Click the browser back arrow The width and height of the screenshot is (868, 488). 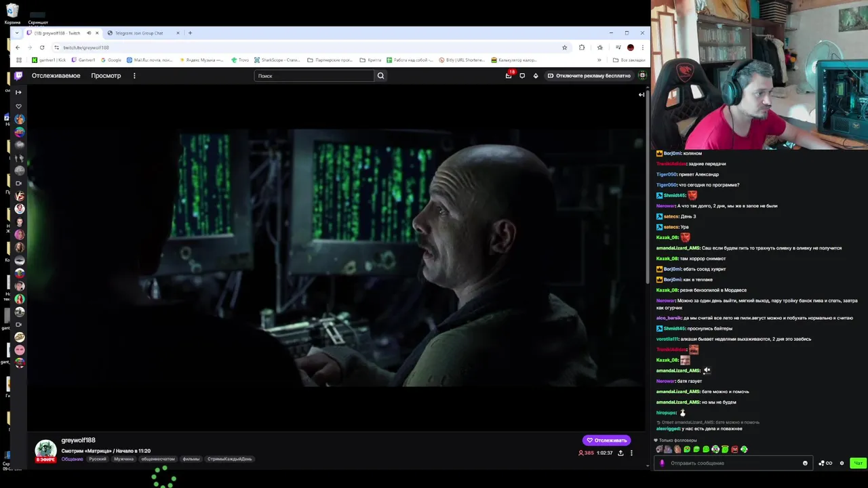tap(18, 47)
